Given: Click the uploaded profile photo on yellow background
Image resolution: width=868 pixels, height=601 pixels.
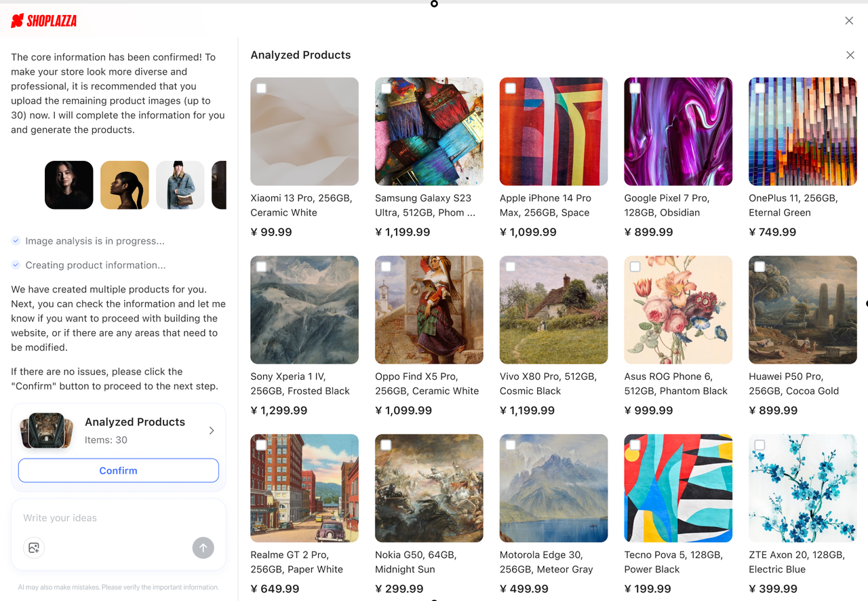Looking at the screenshot, I should coord(125,185).
